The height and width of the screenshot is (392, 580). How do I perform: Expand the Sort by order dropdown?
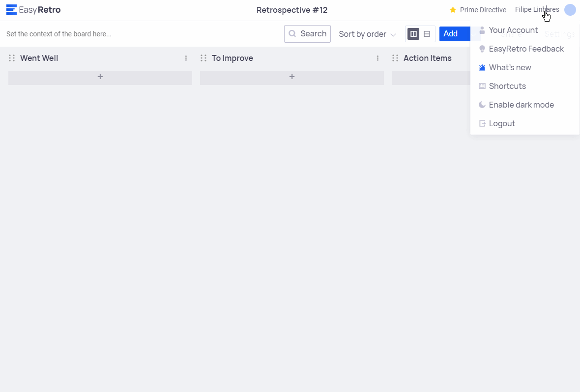pyautogui.click(x=367, y=34)
